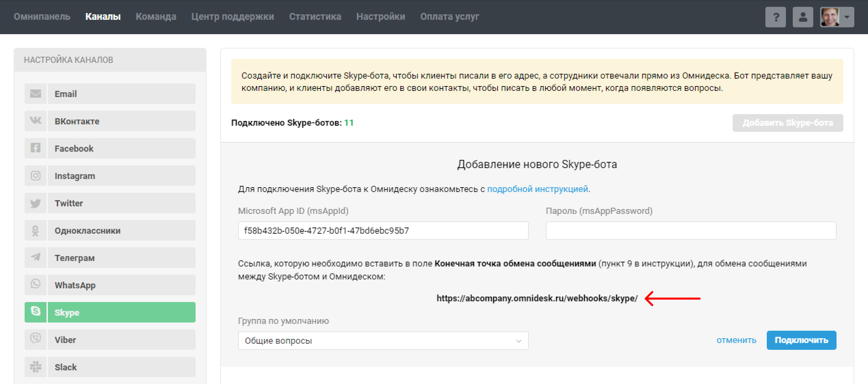The height and width of the screenshot is (384, 868).
Task: Click the Email envelope icon
Action: (36, 94)
